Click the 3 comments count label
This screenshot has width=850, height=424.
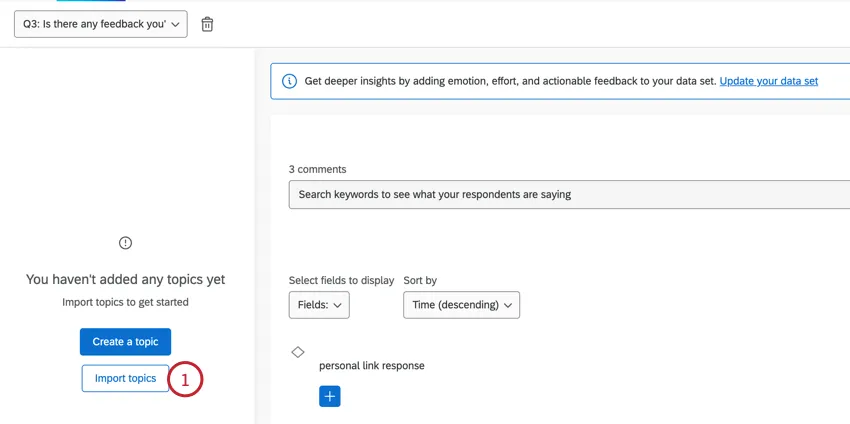click(318, 169)
